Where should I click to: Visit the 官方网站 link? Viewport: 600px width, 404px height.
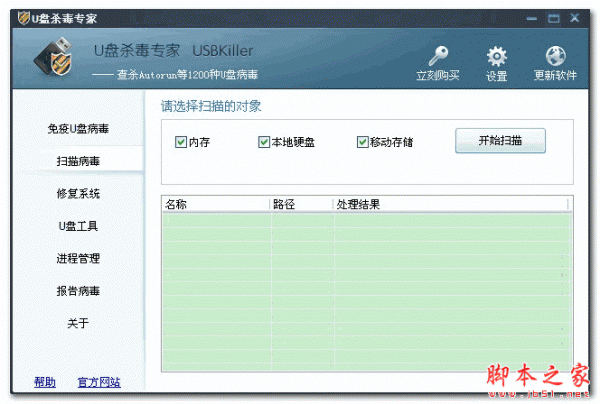pos(99,382)
